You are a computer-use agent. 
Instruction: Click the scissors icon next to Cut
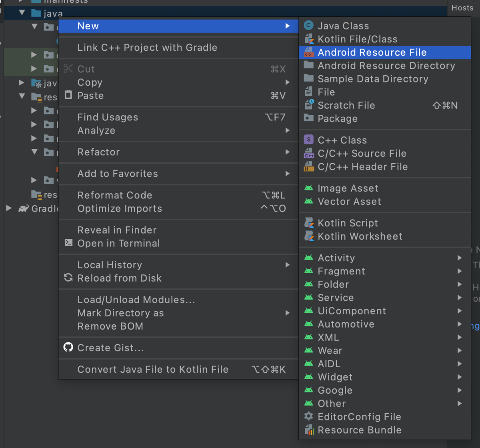(x=68, y=68)
